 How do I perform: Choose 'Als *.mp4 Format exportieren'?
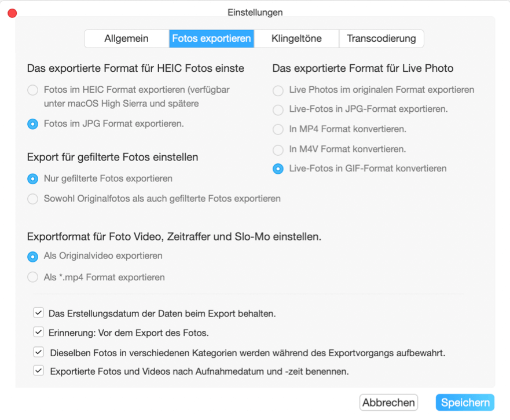tap(33, 277)
